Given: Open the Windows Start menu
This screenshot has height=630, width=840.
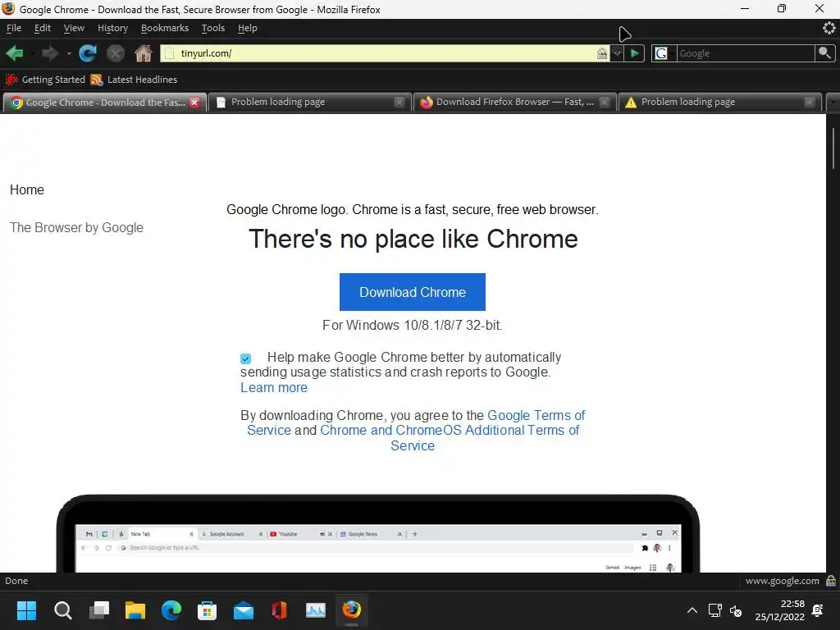Looking at the screenshot, I should point(26,610).
